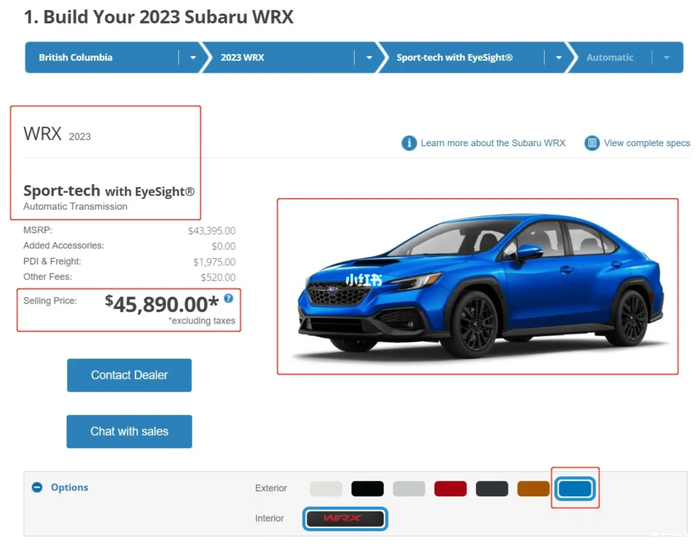The width and height of the screenshot is (700, 549).
Task: Select the WRX interior option swatch
Action: (x=345, y=519)
